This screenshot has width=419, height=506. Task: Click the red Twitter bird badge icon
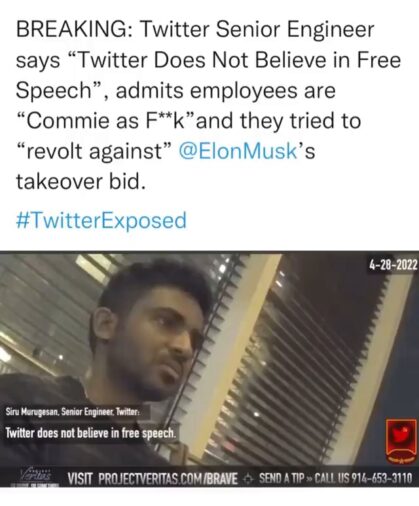click(400, 441)
